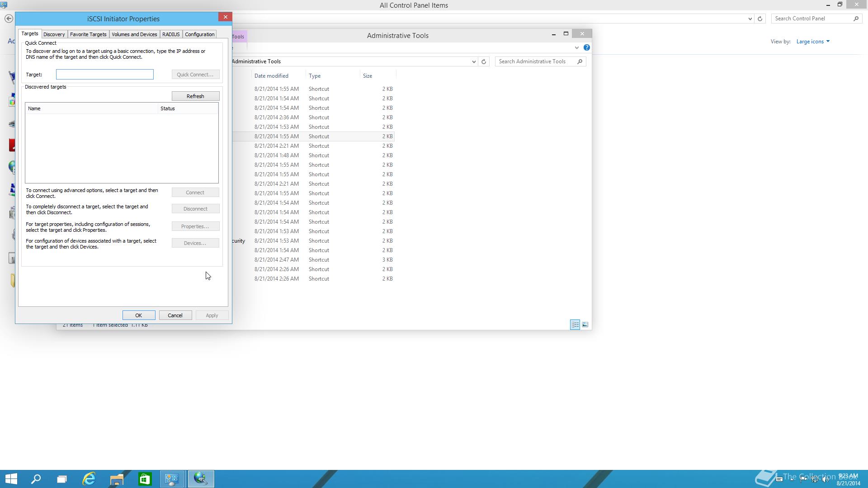
Task: Click the Quick Connect button
Action: 195,75
